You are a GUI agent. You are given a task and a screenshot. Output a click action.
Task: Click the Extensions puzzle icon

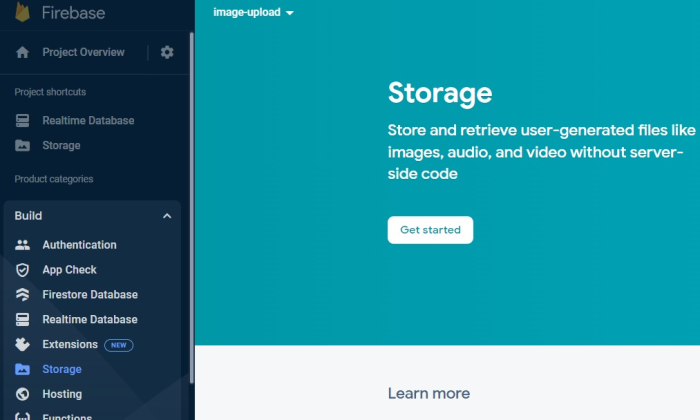(22, 345)
